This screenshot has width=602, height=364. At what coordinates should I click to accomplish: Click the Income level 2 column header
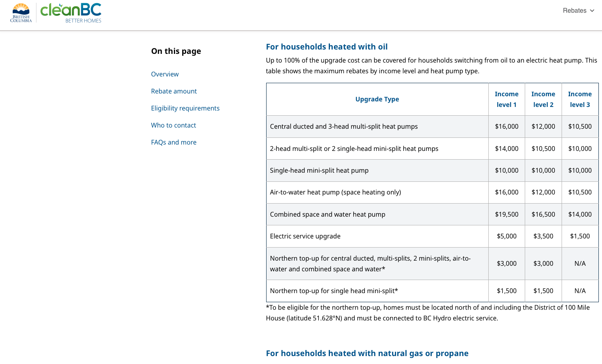point(543,99)
